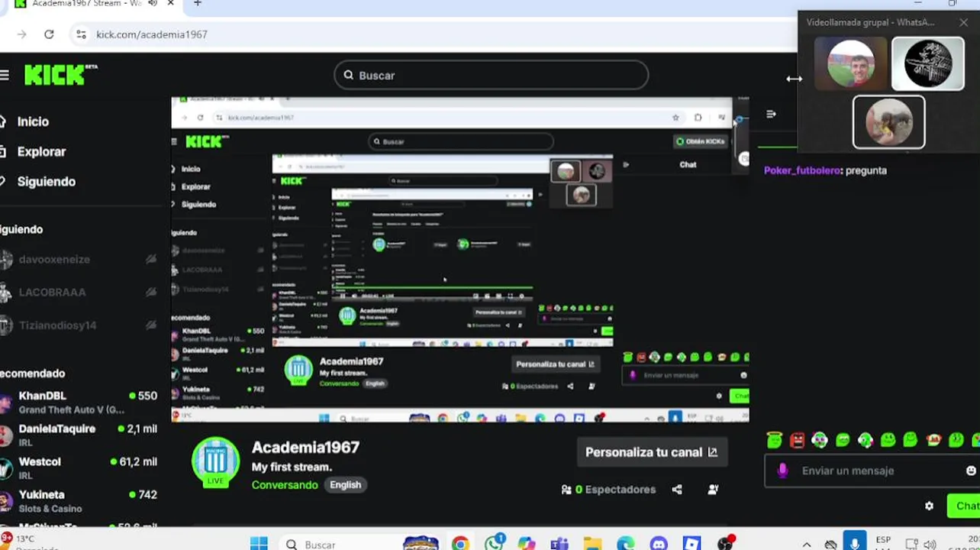Go to Inicio in sidebar
Image resolution: width=980 pixels, height=550 pixels.
point(33,121)
